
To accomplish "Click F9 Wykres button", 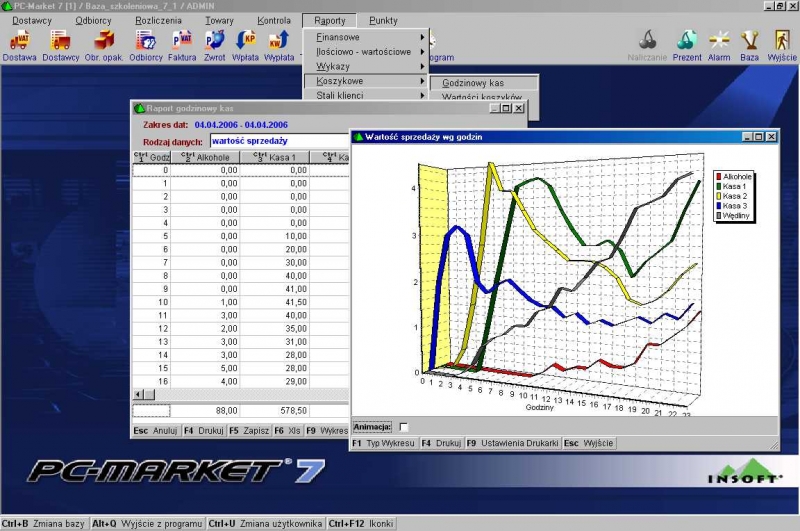I will pos(327,431).
